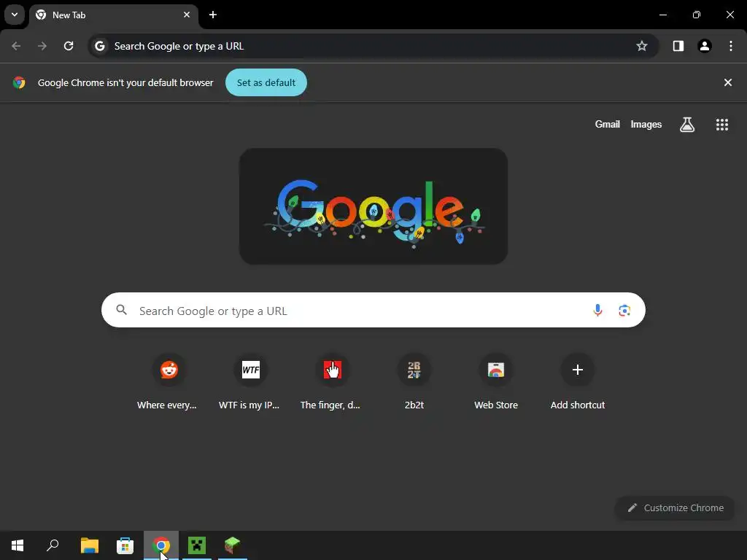Go back to previous page
The image size is (747, 560).
point(16,46)
